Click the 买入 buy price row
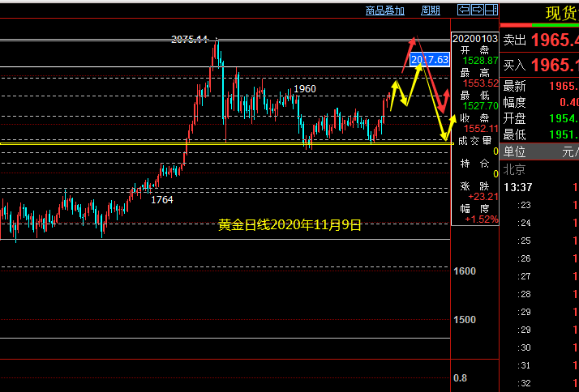 click(x=539, y=66)
